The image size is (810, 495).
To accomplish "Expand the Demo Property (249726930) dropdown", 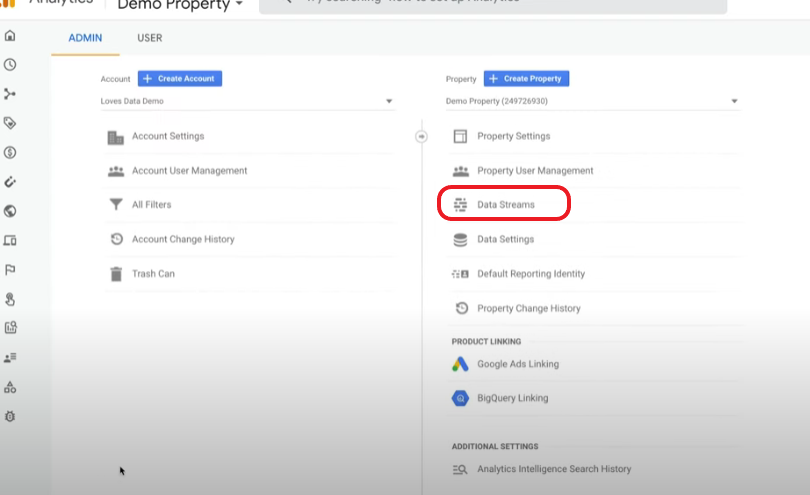I will click(x=593, y=101).
